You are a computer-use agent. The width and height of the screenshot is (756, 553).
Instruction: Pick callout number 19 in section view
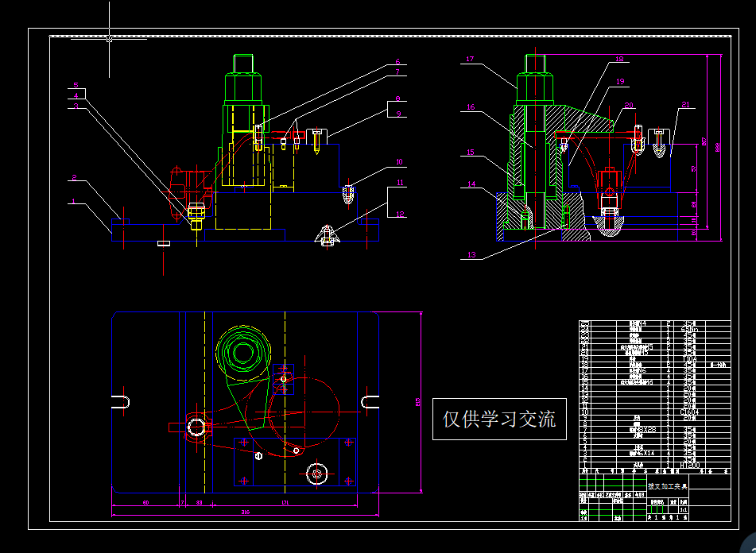[621, 82]
